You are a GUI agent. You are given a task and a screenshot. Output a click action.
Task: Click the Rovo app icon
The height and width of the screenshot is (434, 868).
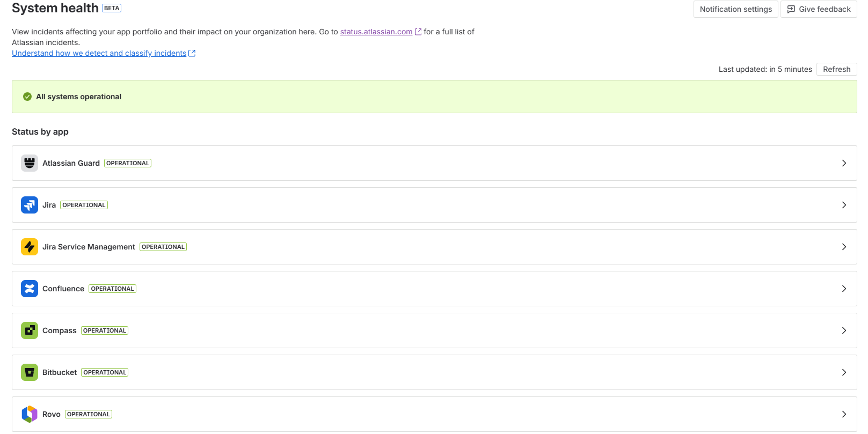(x=30, y=414)
